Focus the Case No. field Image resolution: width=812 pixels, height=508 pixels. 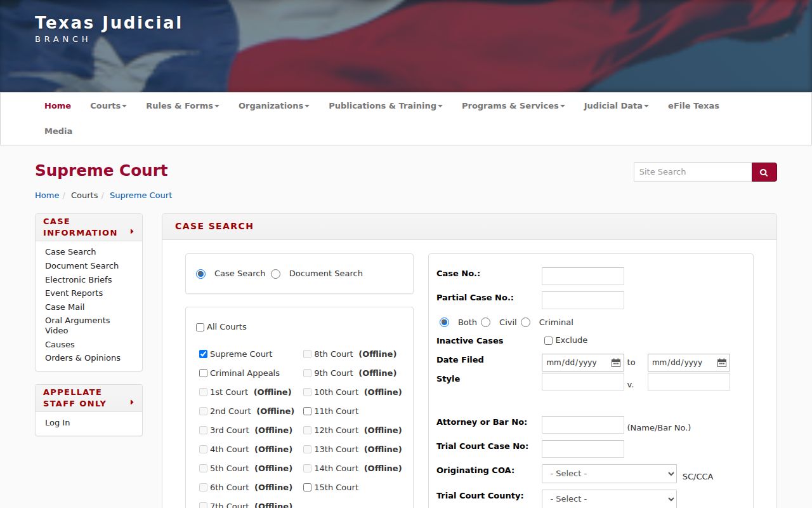point(583,276)
